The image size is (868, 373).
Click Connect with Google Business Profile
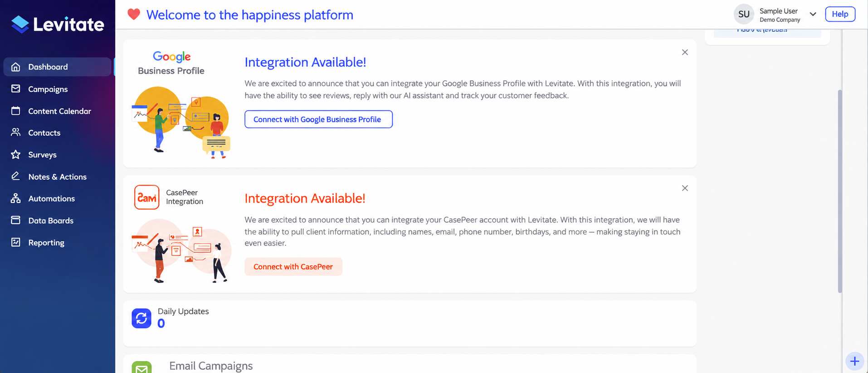[318, 119]
